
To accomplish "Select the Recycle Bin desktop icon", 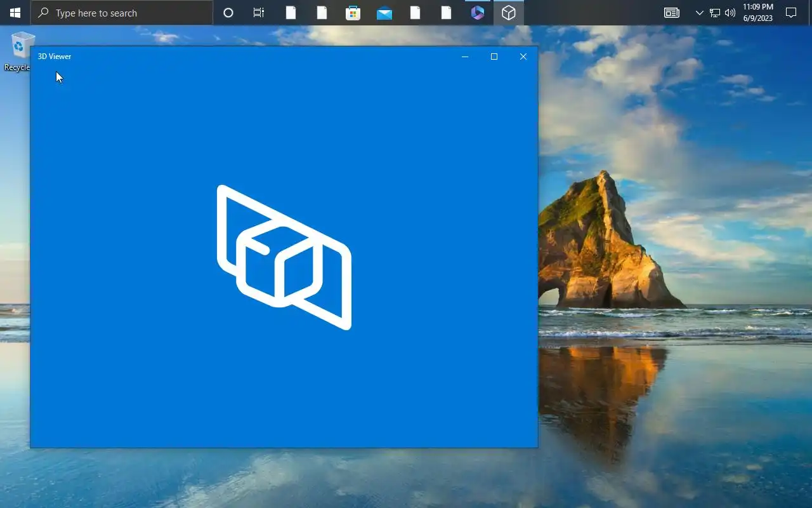I will [19, 51].
